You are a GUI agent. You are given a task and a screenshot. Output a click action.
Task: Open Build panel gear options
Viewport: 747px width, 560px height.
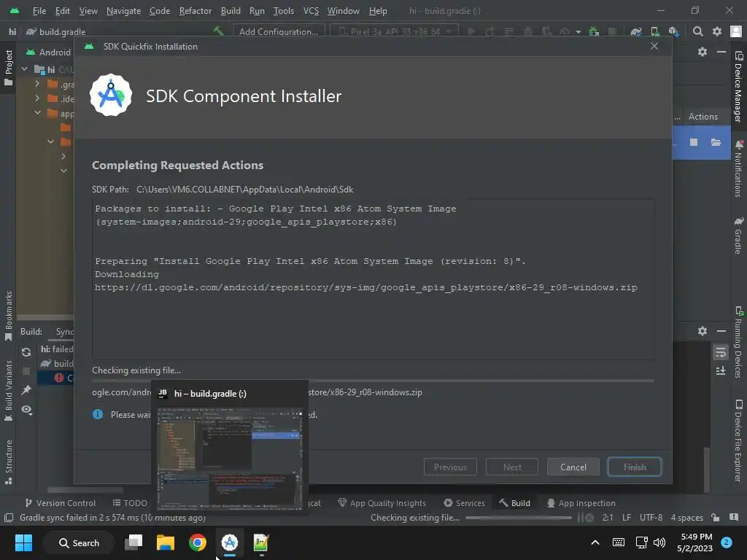(703, 330)
